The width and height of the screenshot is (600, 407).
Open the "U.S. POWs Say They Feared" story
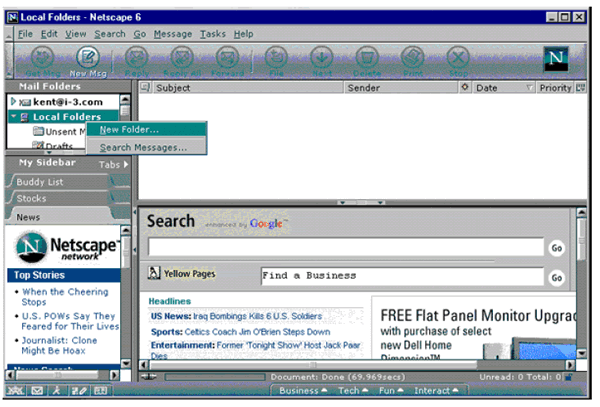click(x=70, y=321)
